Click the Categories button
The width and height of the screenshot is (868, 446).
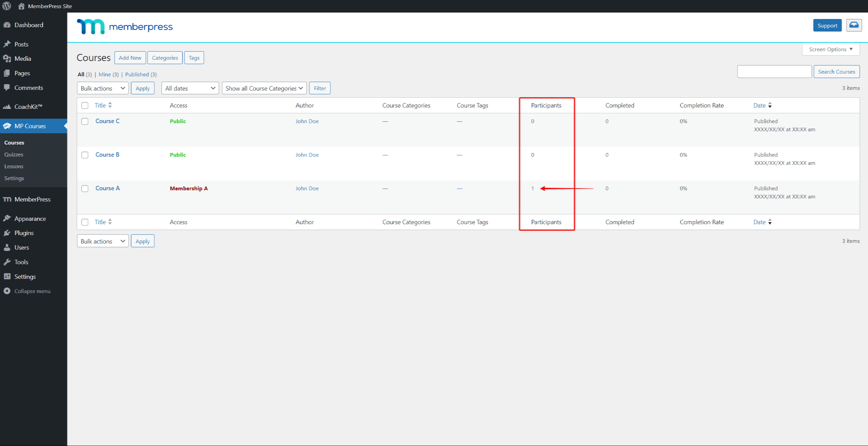(x=165, y=57)
